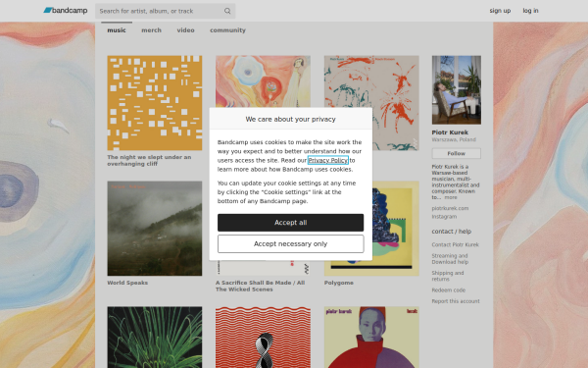
Task: Open 'A Sacrifice Shall Be Made / All The Wicked Scenes' title
Action: [x=261, y=287]
